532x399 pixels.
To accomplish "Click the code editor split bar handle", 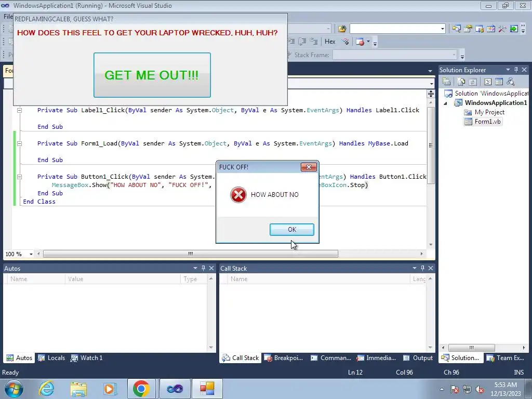I will (431, 94).
